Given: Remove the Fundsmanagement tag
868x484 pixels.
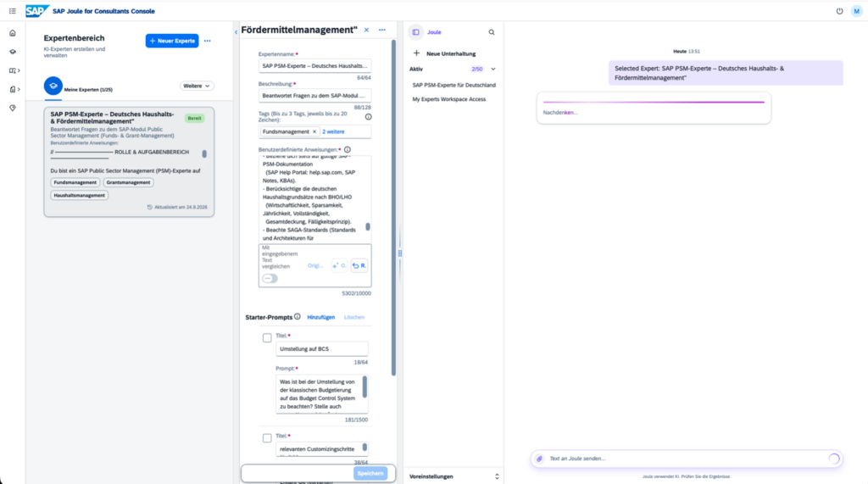Looking at the screenshot, I should coord(314,131).
